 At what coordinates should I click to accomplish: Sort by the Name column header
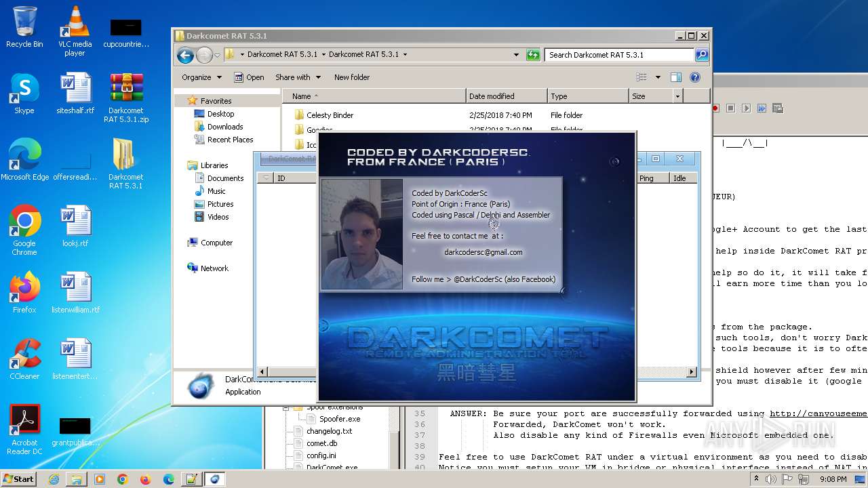pyautogui.click(x=374, y=96)
